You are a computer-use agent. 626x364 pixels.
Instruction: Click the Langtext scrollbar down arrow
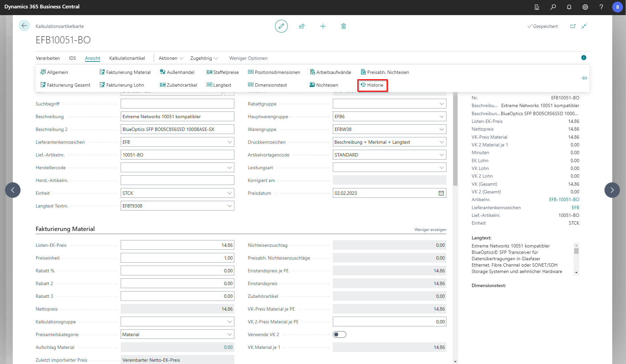coord(576,273)
